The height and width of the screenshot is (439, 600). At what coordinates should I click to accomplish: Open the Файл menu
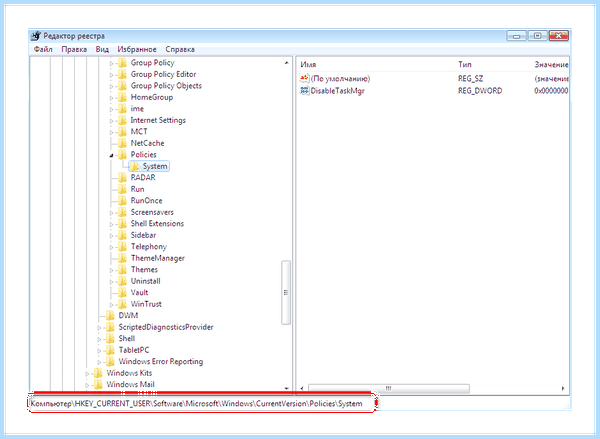[43, 49]
